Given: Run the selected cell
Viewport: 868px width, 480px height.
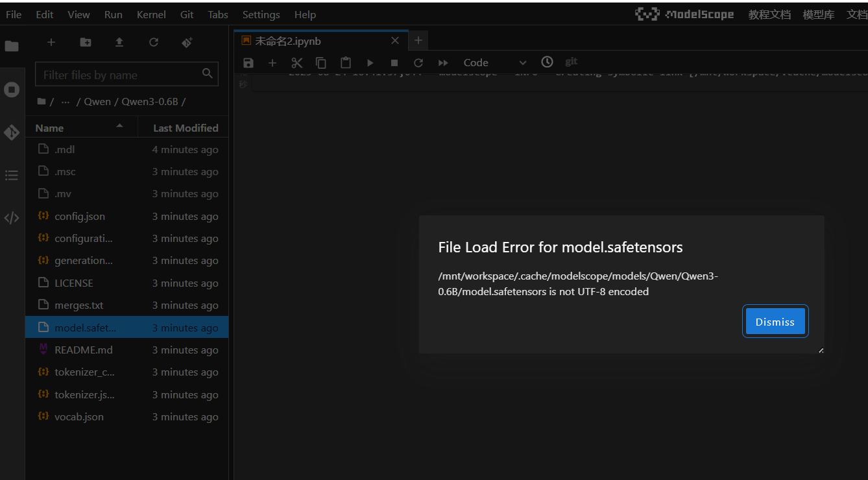Looking at the screenshot, I should (x=370, y=63).
